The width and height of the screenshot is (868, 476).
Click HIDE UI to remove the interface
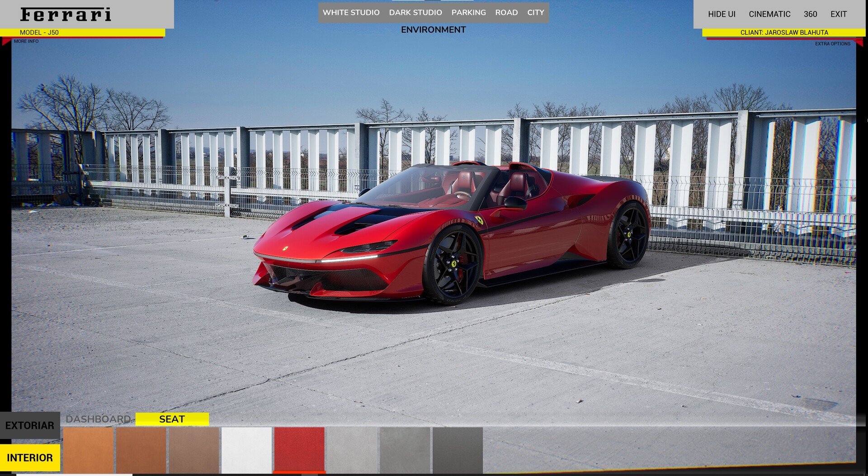coord(722,14)
